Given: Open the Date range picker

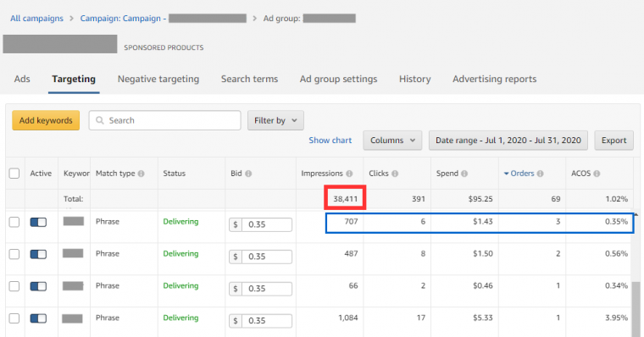Looking at the screenshot, I should pos(508,141).
